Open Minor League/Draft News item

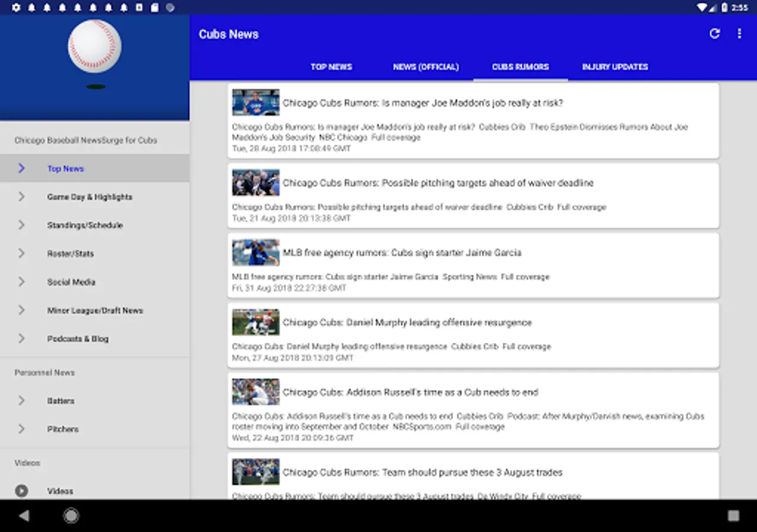pyautogui.click(x=95, y=310)
